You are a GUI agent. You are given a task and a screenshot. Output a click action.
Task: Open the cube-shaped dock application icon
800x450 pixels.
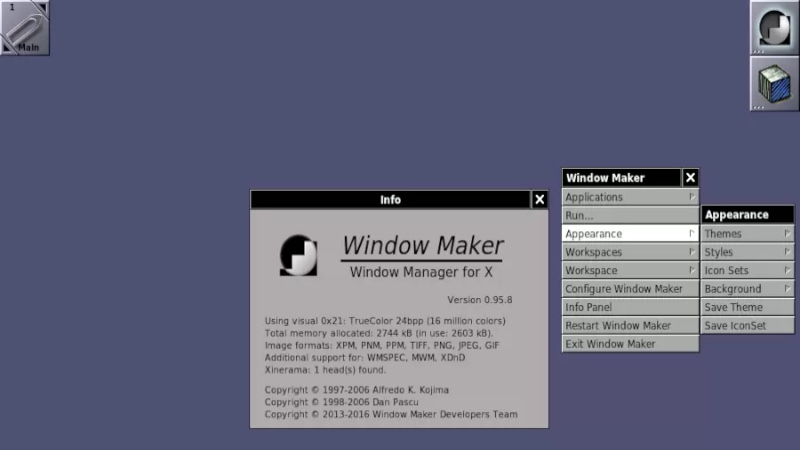pos(774,83)
